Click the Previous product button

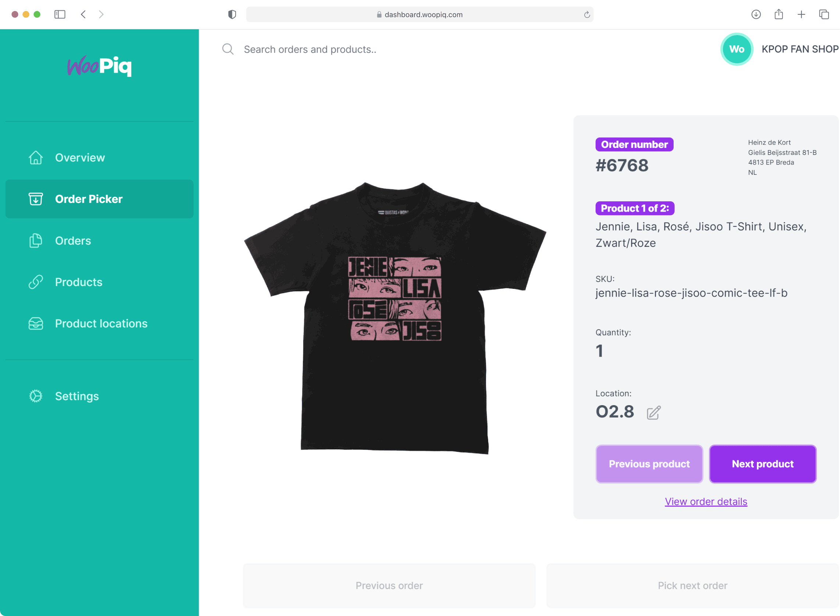[x=649, y=464]
